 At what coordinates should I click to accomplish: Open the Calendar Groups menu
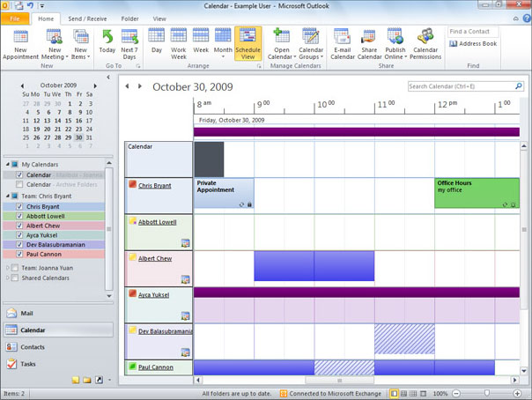pyautogui.click(x=311, y=44)
